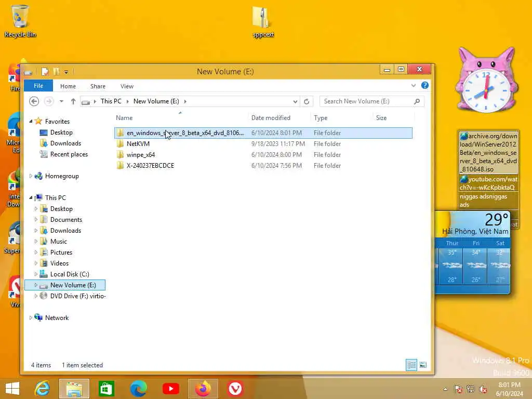Open Downloads under Favorites
The height and width of the screenshot is (399, 532).
tap(65, 143)
